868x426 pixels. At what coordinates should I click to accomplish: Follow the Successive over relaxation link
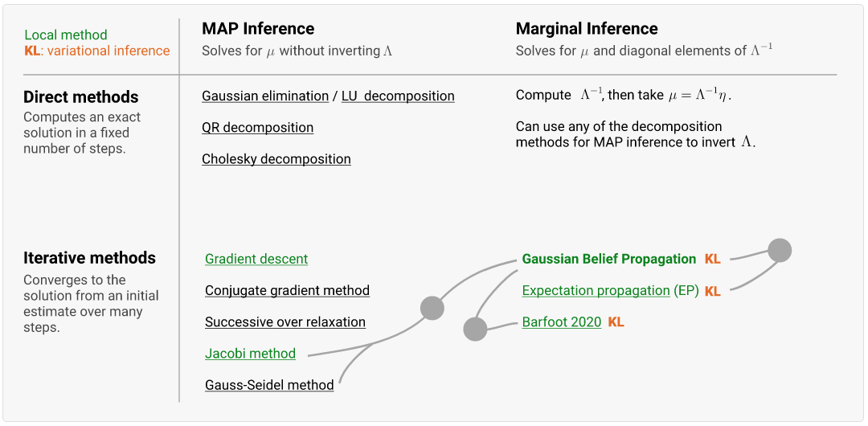285,322
